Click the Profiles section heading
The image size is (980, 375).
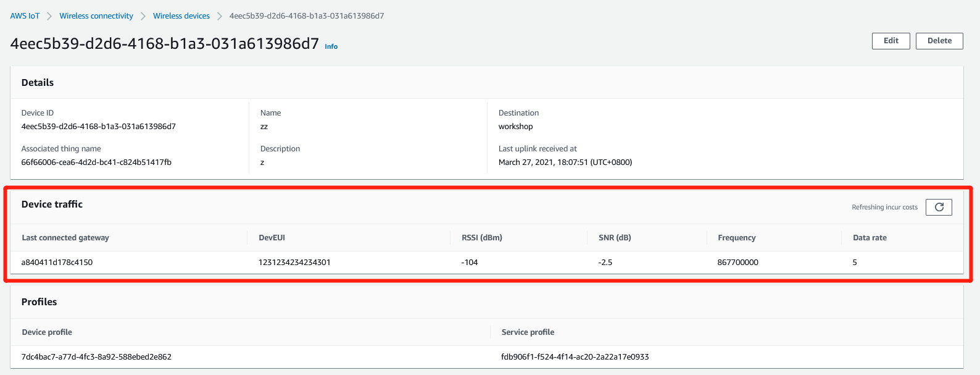tap(39, 302)
